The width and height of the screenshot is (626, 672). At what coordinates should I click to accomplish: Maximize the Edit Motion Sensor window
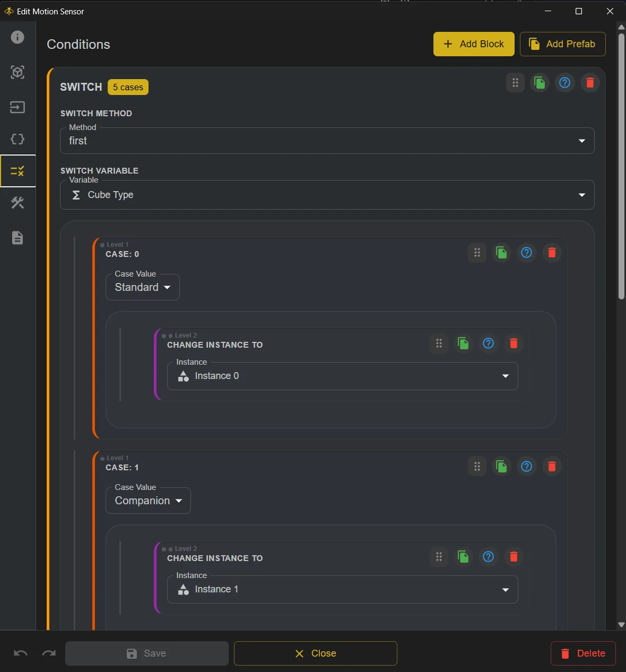[x=579, y=11]
